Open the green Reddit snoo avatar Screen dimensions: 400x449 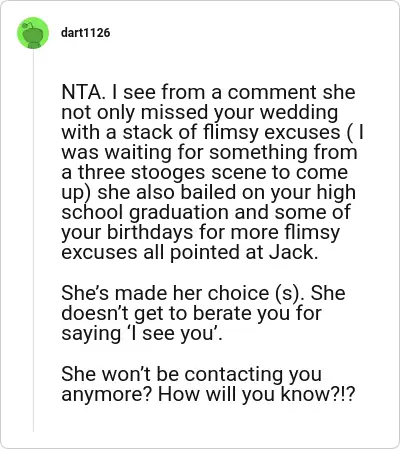33,33
